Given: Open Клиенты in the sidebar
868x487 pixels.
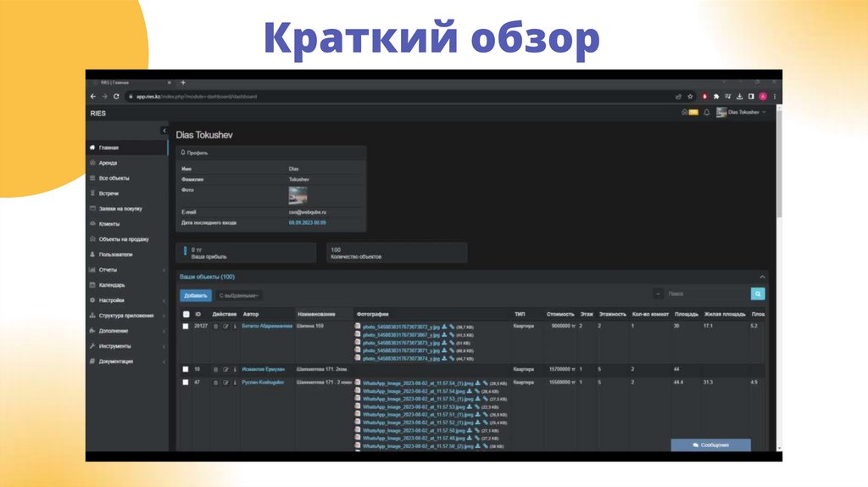Looking at the screenshot, I should pos(127,224).
